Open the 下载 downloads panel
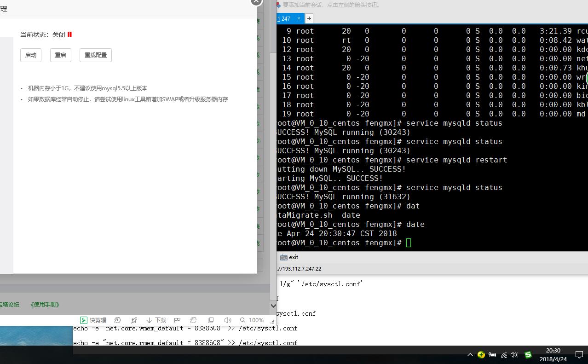Screen dimensions: 588x364 pyautogui.click(x=156, y=320)
